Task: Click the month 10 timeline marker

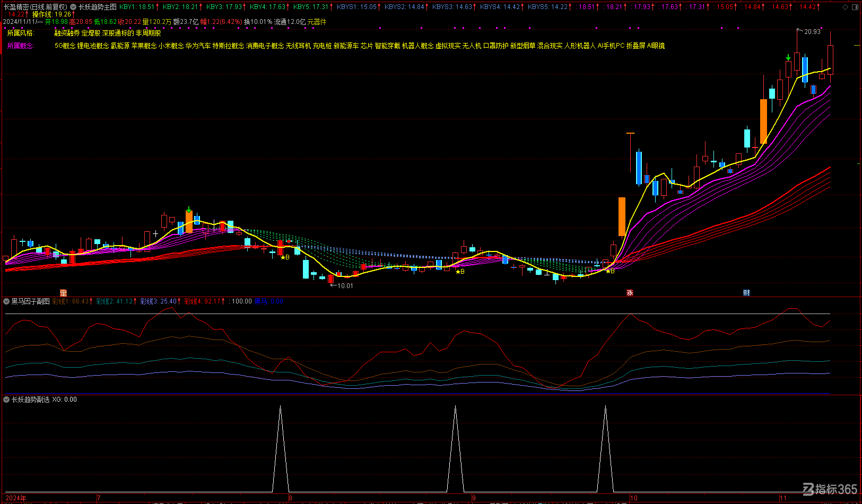Action: 634,498
